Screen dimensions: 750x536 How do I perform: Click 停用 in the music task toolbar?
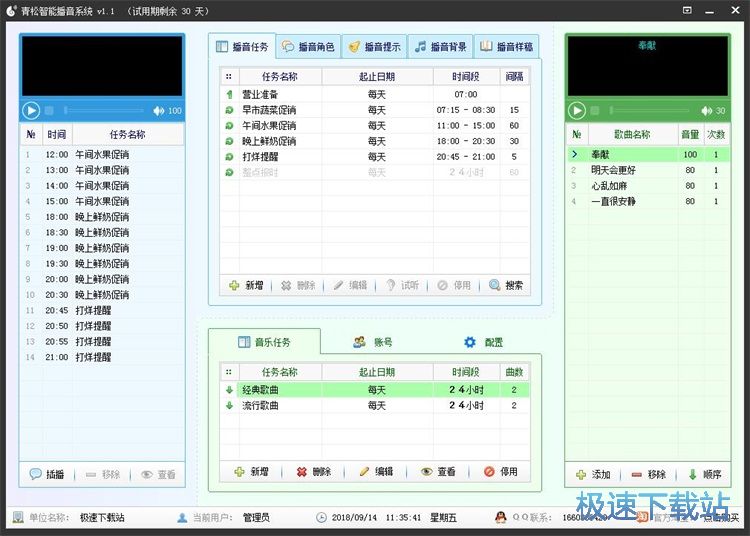[x=500, y=471]
